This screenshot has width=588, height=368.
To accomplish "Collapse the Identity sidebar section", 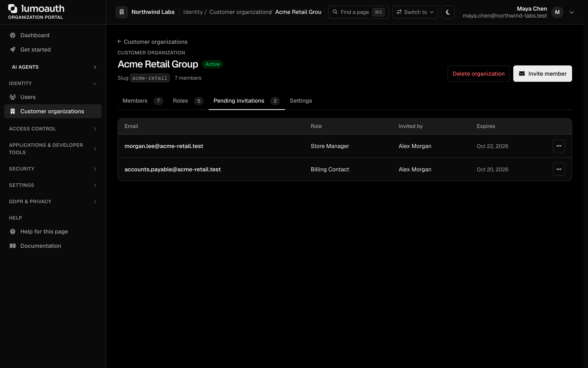I will point(53,83).
